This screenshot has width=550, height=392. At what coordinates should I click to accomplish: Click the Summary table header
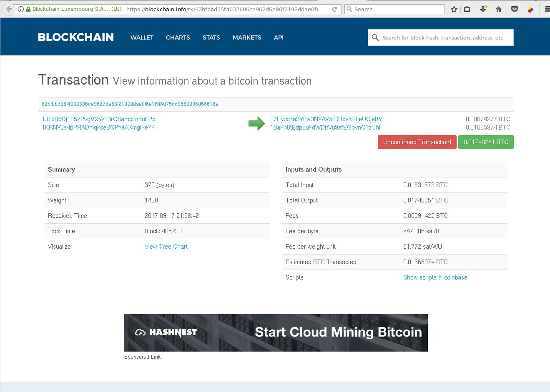pyautogui.click(x=157, y=170)
